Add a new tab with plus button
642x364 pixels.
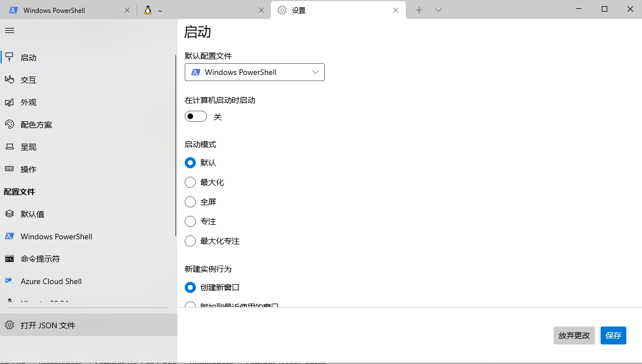tap(419, 10)
